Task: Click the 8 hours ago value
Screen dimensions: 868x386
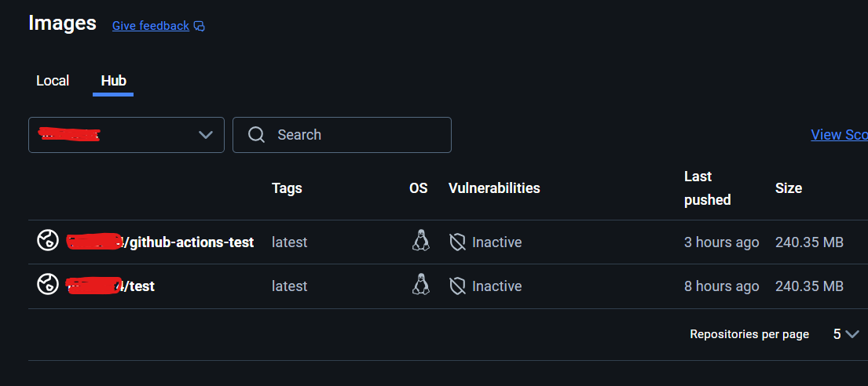Action: tap(721, 286)
